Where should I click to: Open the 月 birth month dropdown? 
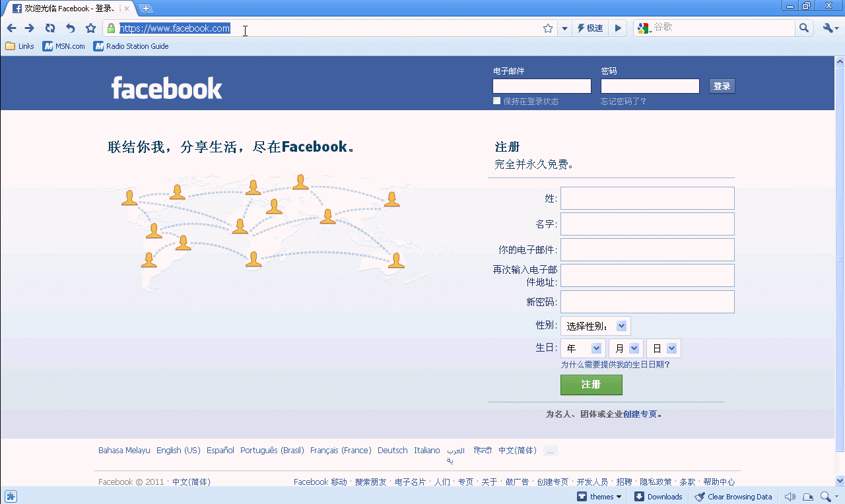[x=626, y=348]
